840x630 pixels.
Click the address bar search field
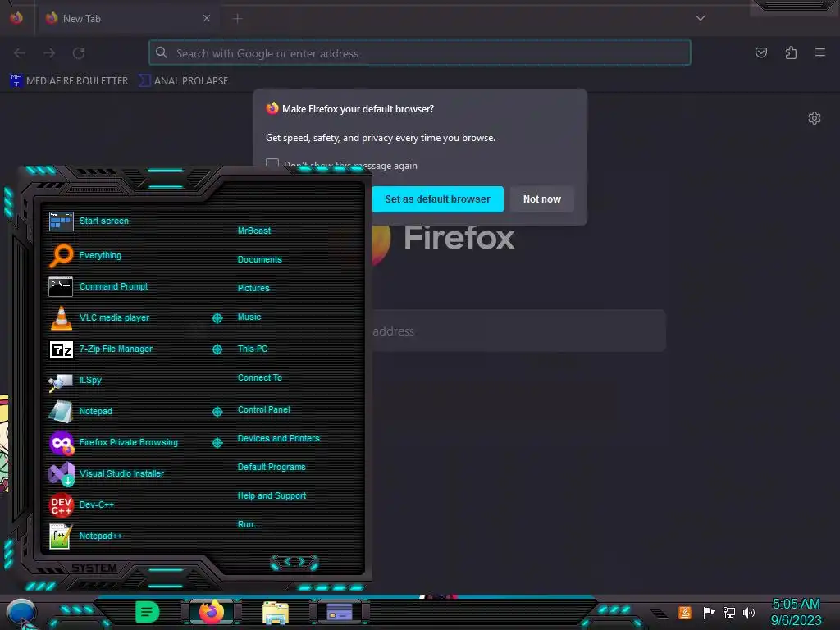coord(419,53)
